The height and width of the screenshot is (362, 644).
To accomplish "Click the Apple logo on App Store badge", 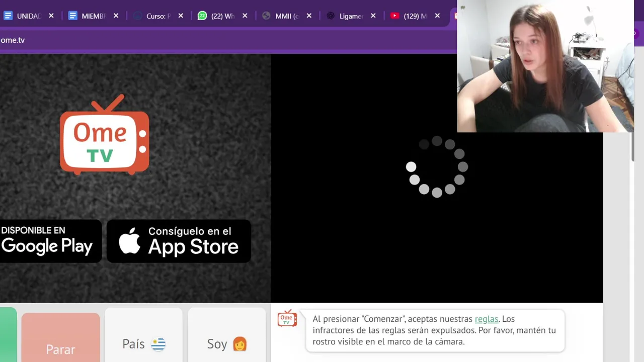I will tap(130, 241).
